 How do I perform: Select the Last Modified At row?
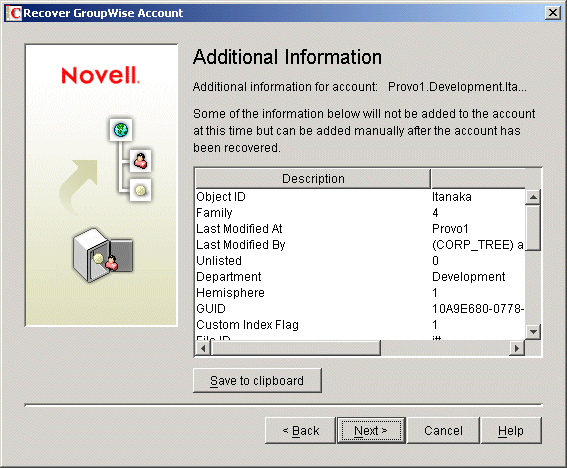(x=360, y=229)
